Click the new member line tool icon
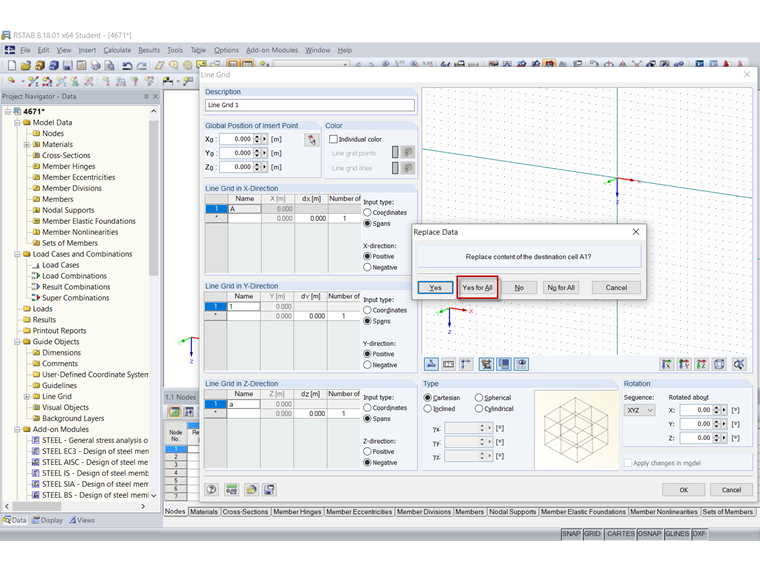The width and height of the screenshot is (760, 570). (33, 81)
